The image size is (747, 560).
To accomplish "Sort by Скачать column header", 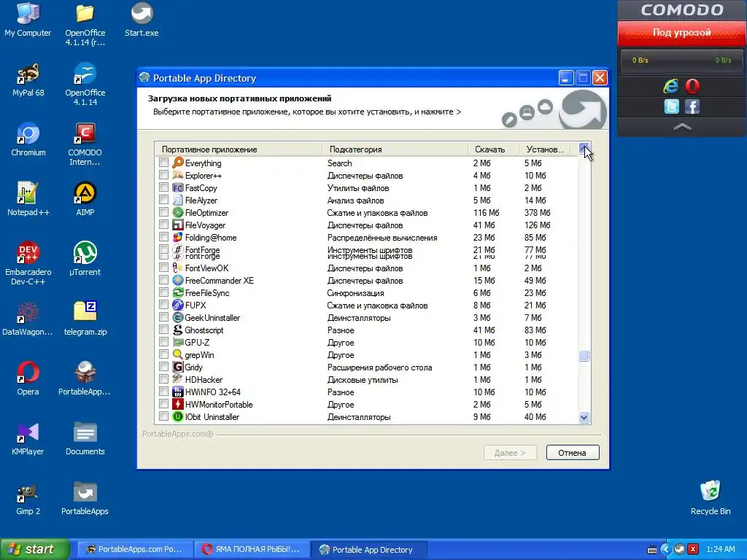I will click(x=494, y=149).
